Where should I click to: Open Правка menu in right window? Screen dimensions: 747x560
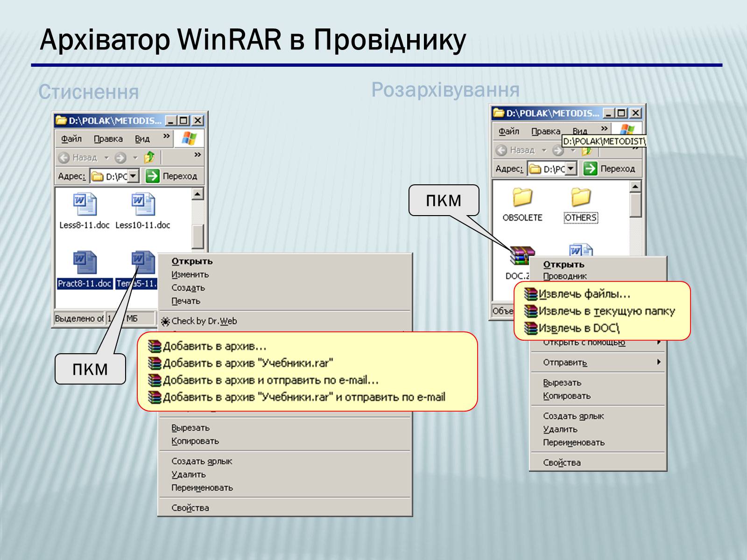(x=545, y=131)
